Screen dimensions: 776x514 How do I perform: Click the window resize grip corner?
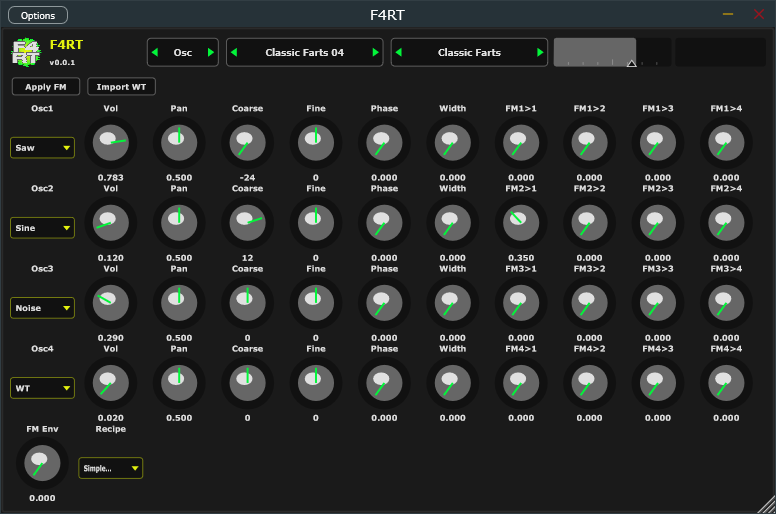tap(767, 505)
